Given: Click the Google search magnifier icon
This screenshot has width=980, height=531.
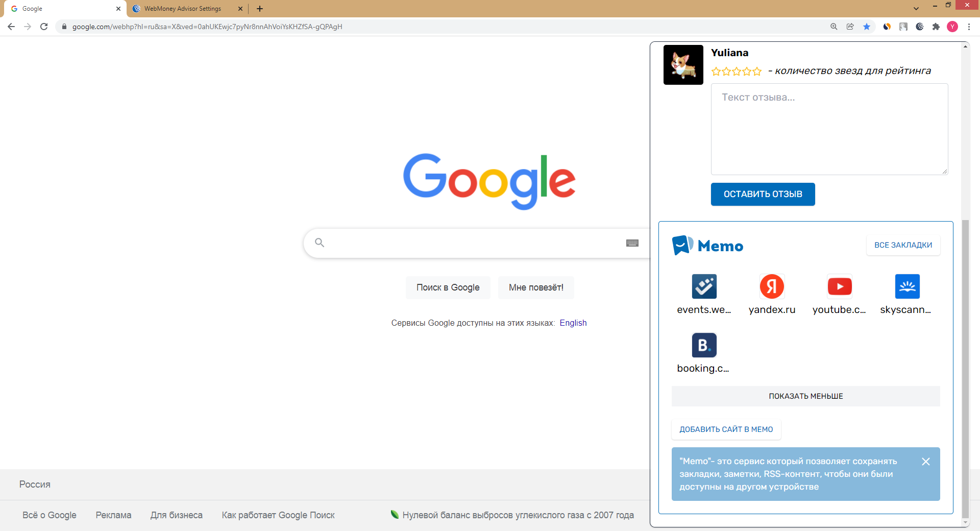Looking at the screenshot, I should pyautogui.click(x=320, y=243).
